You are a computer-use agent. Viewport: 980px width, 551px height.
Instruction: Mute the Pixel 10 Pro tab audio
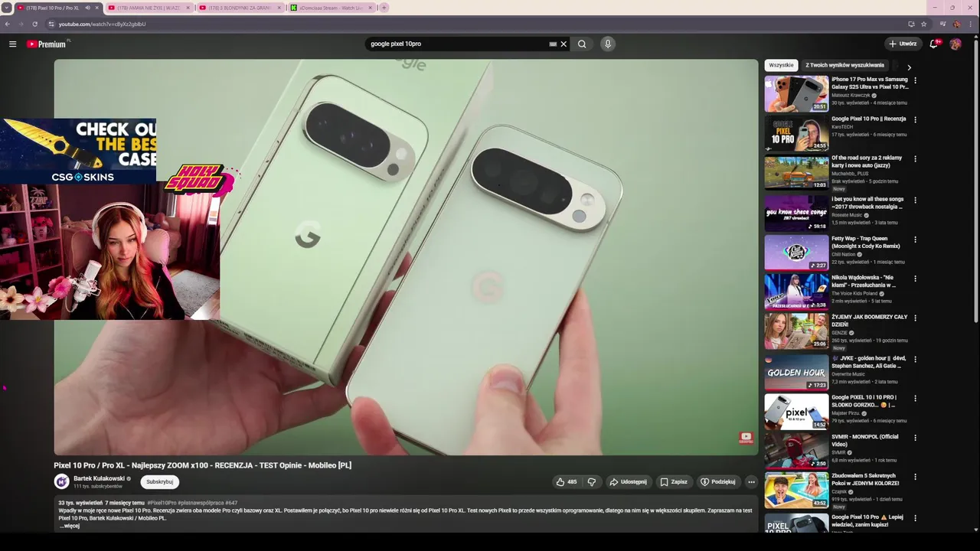point(87,8)
